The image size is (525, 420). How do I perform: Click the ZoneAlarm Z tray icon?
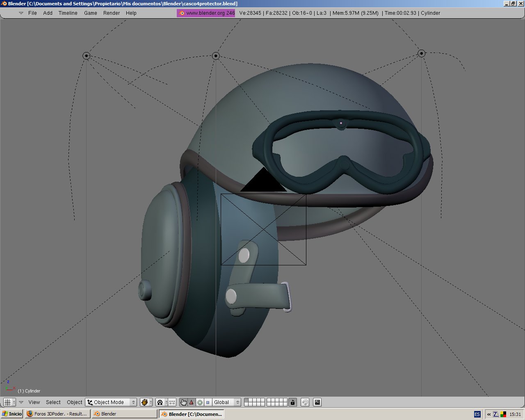coord(496,414)
